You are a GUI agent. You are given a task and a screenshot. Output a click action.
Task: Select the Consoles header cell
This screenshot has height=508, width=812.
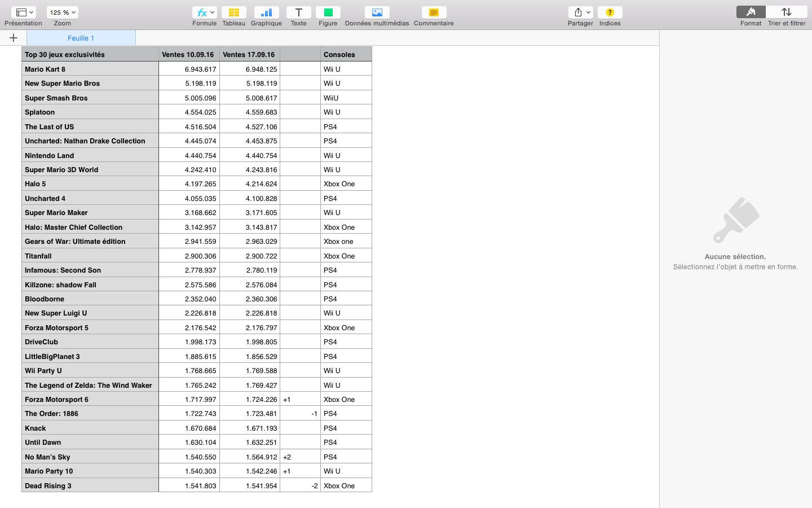(x=346, y=54)
